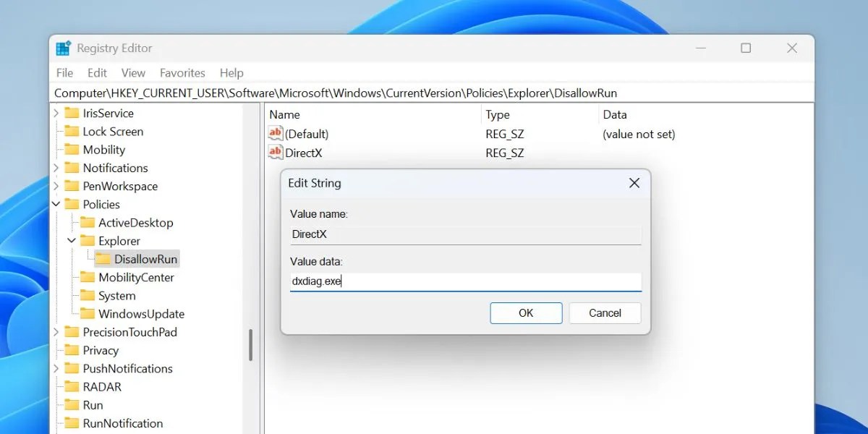
Task: Collapse the Policies tree branch
Action: 56,204
